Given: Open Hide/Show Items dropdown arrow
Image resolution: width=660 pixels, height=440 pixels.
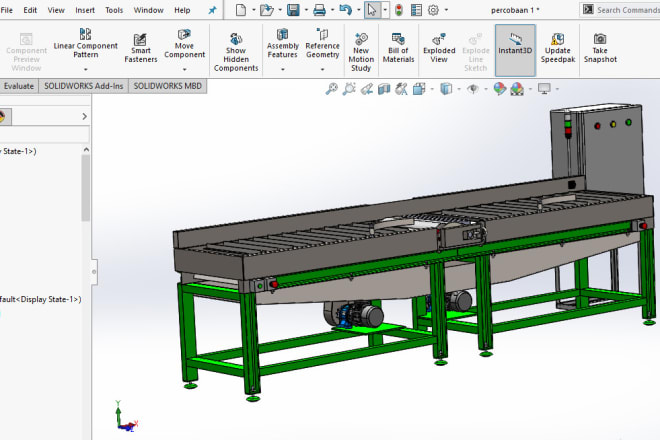Looking at the screenshot, I should 486,89.
